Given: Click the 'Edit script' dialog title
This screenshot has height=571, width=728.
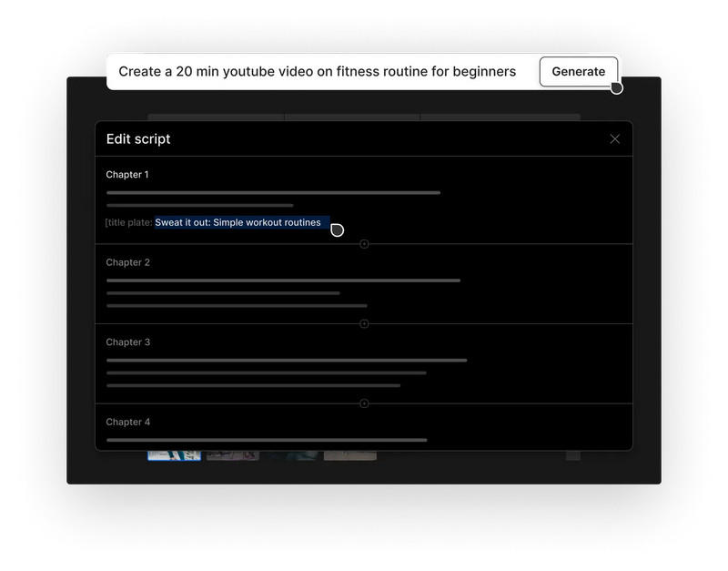Looking at the screenshot, I should coord(138,139).
